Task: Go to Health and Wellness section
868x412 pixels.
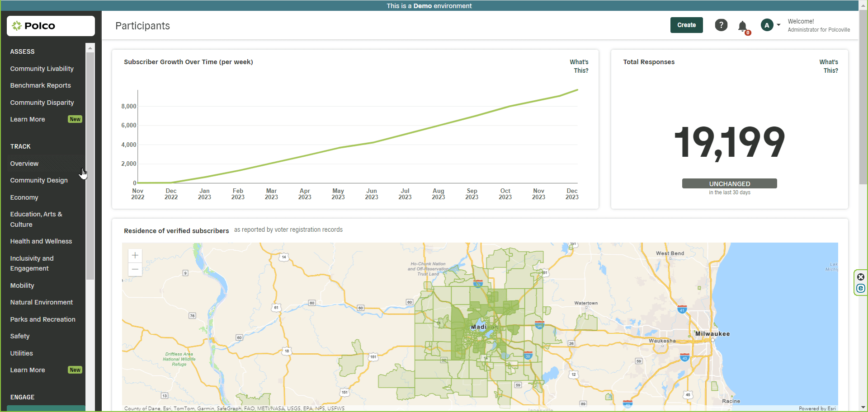Action: pos(41,241)
